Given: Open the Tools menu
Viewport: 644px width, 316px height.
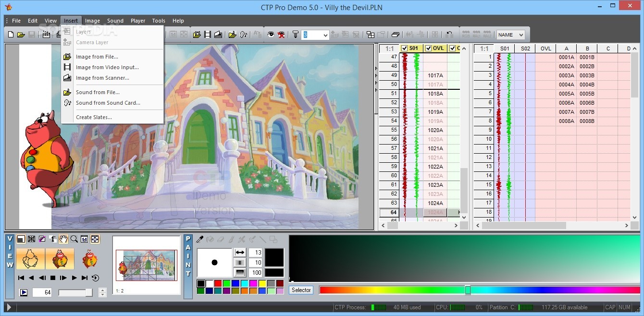Looking at the screenshot, I should [159, 21].
